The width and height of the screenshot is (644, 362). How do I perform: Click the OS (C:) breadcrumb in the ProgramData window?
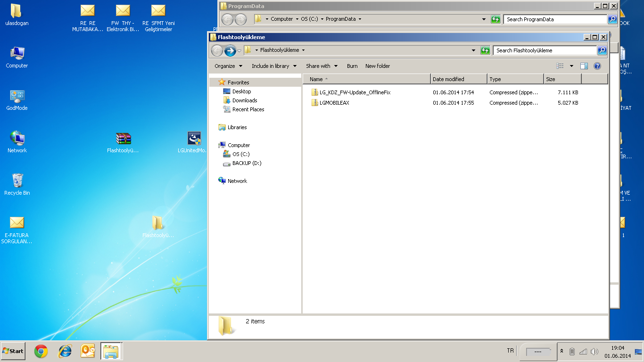click(309, 19)
